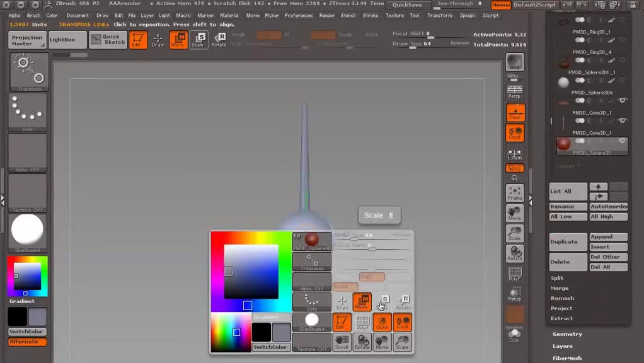Open the Zplugin menu
The width and height of the screenshot is (644, 363).
467,15
